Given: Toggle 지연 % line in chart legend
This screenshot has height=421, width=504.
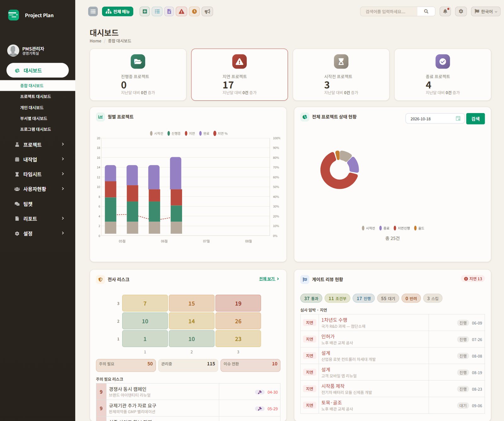Looking at the screenshot, I should (x=220, y=134).
